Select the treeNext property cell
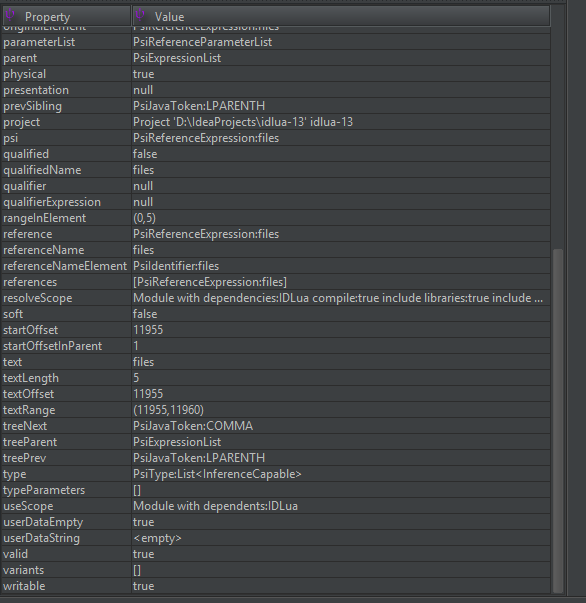This screenshot has height=603, width=586. (66, 426)
